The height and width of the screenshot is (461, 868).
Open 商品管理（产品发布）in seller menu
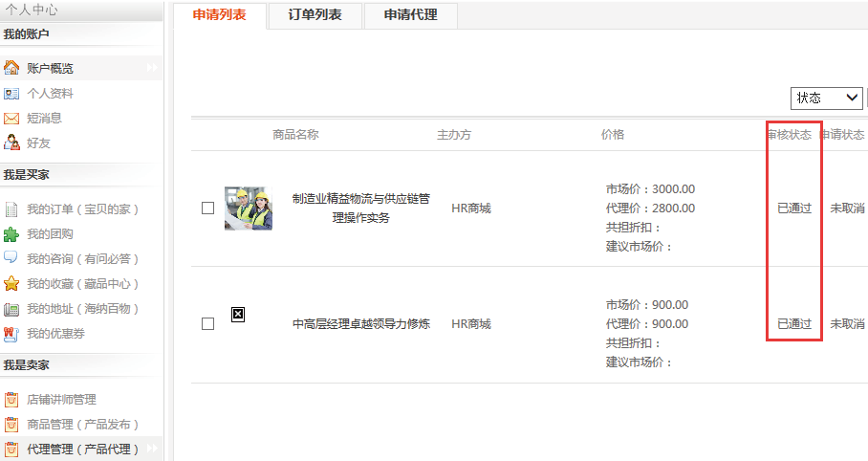83,425
